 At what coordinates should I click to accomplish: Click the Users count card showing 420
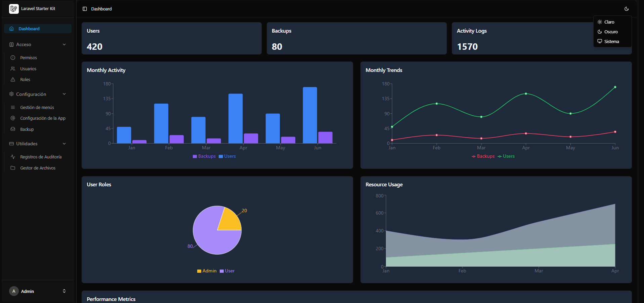171,38
